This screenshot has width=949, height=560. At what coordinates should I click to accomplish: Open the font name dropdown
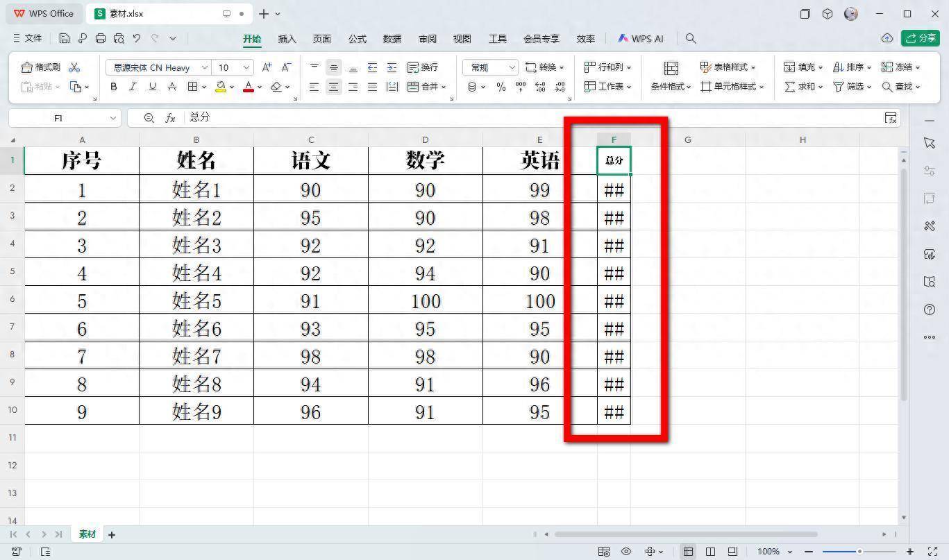[204, 67]
